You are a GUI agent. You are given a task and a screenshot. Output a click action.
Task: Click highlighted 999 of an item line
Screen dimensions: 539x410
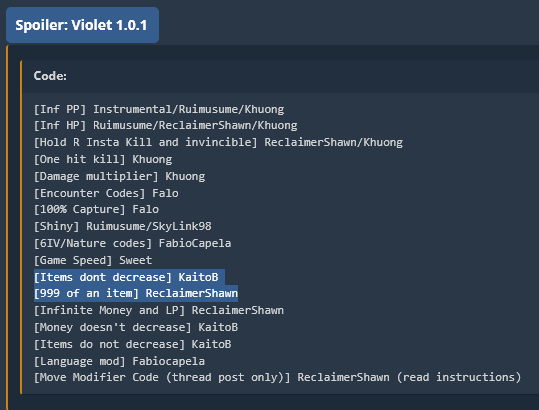(136, 293)
